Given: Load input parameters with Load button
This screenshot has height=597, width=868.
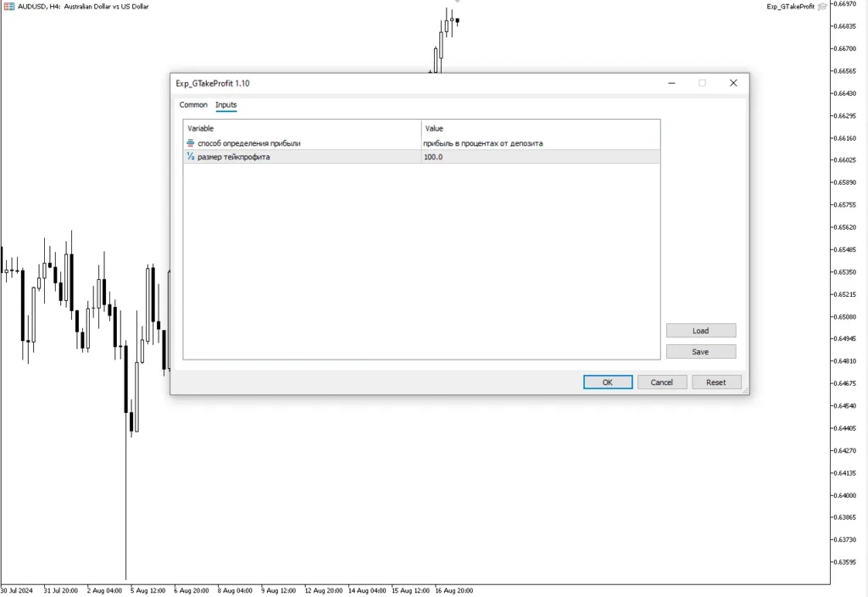Looking at the screenshot, I should click(701, 331).
